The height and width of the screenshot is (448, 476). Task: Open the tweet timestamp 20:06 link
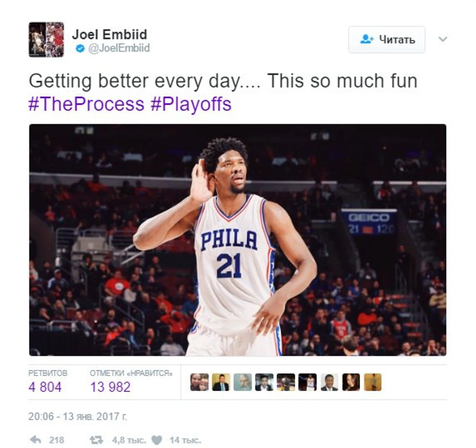click(x=78, y=416)
